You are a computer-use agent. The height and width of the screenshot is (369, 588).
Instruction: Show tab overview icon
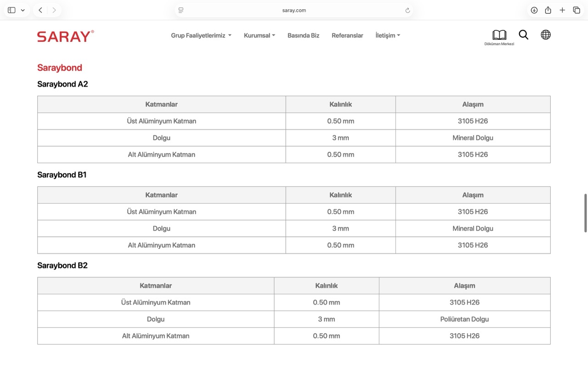point(577,10)
